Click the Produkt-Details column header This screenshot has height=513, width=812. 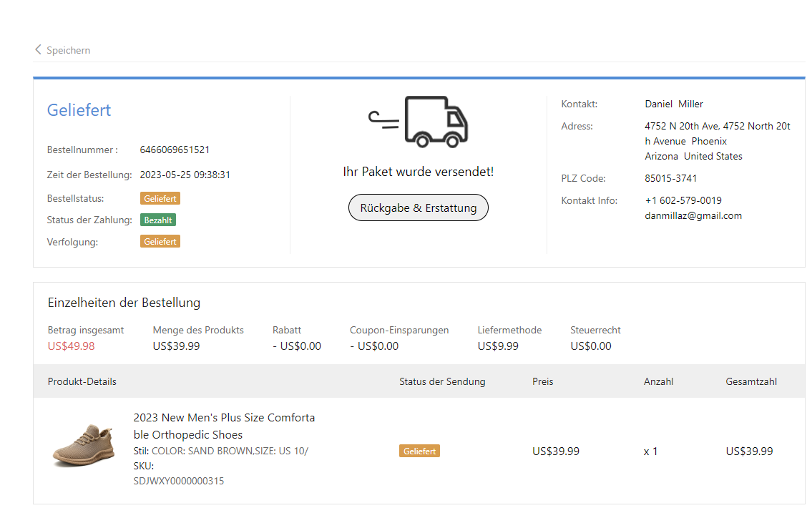pos(82,381)
